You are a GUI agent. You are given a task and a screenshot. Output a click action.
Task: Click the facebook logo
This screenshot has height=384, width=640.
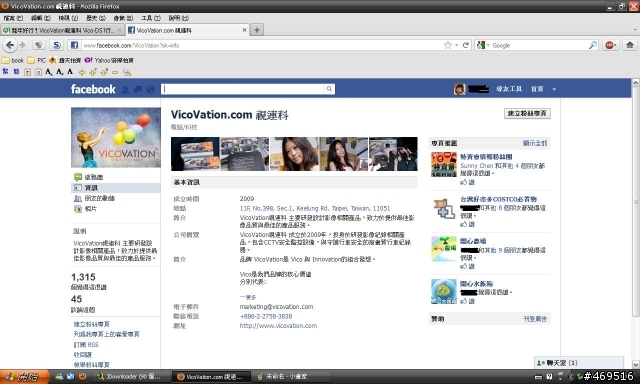93,89
